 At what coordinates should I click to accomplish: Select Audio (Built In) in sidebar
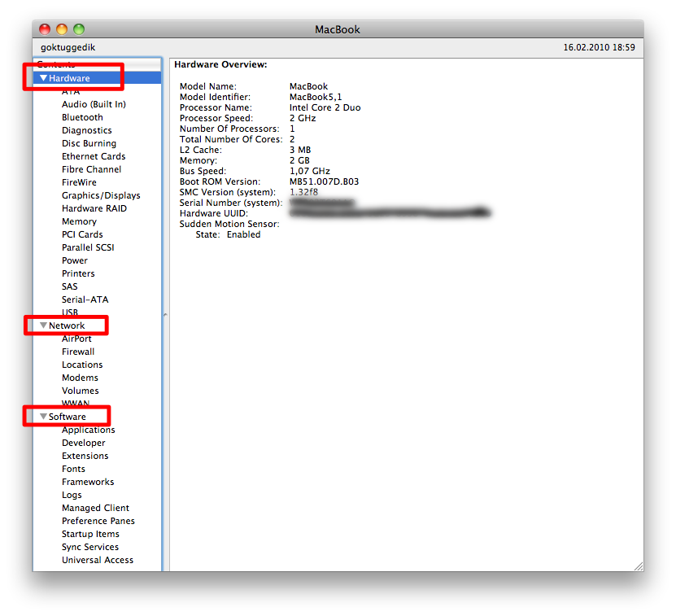pyautogui.click(x=94, y=104)
